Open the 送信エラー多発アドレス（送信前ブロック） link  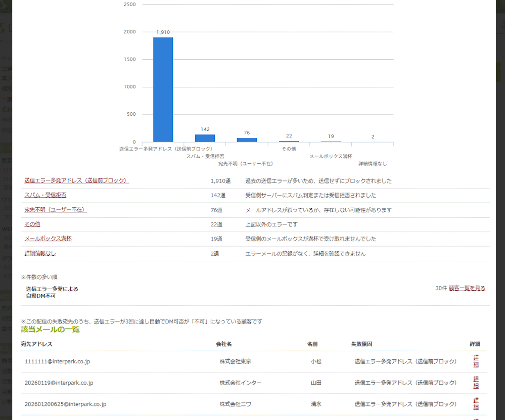pyautogui.click(x=76, y=181)
